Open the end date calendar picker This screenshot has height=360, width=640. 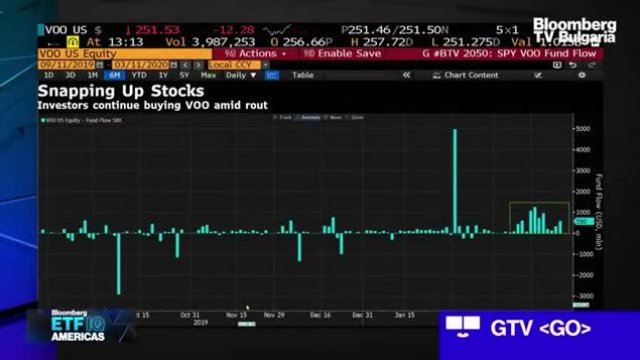[173, 65]
